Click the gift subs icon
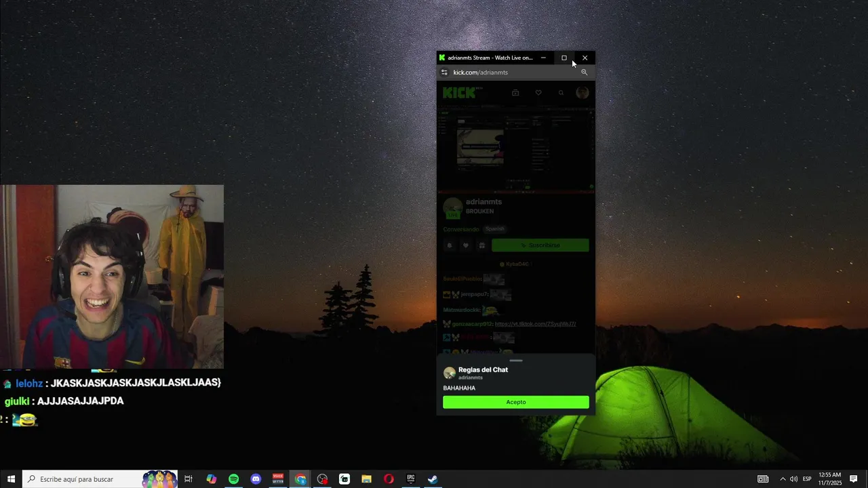 (x=482, y=245)
